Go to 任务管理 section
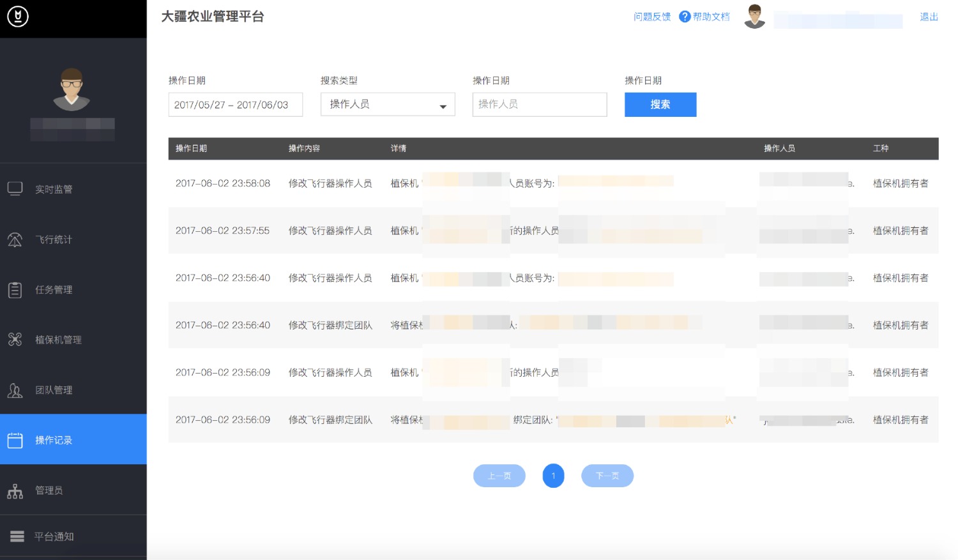Viewport: 958px width, 560px height. pyautogui.click(x=73, y=290)
